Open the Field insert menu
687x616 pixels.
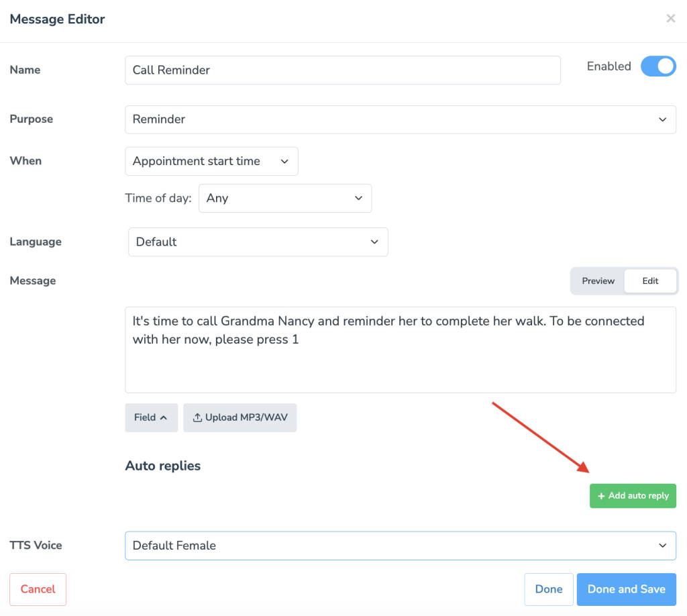coord(151,417)
